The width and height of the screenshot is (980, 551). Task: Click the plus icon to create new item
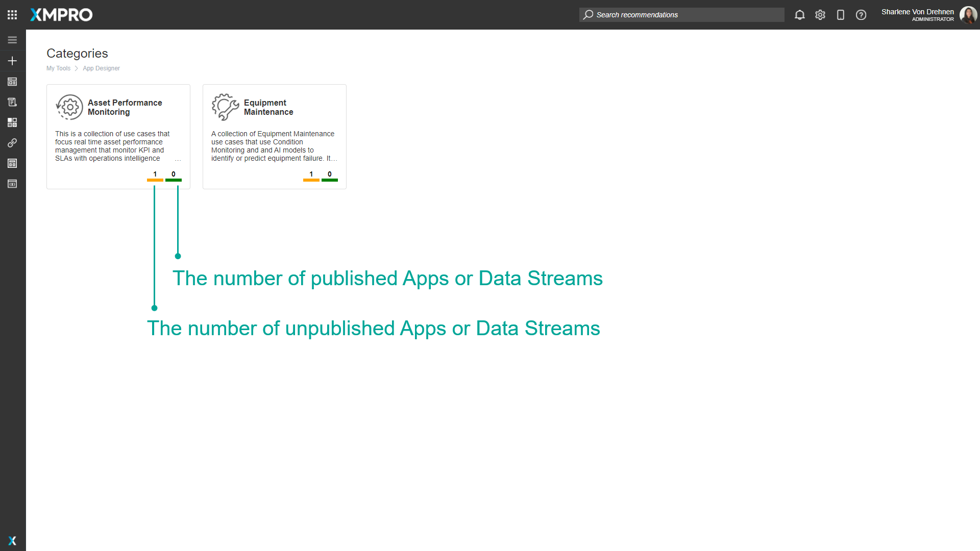[12, 60]
